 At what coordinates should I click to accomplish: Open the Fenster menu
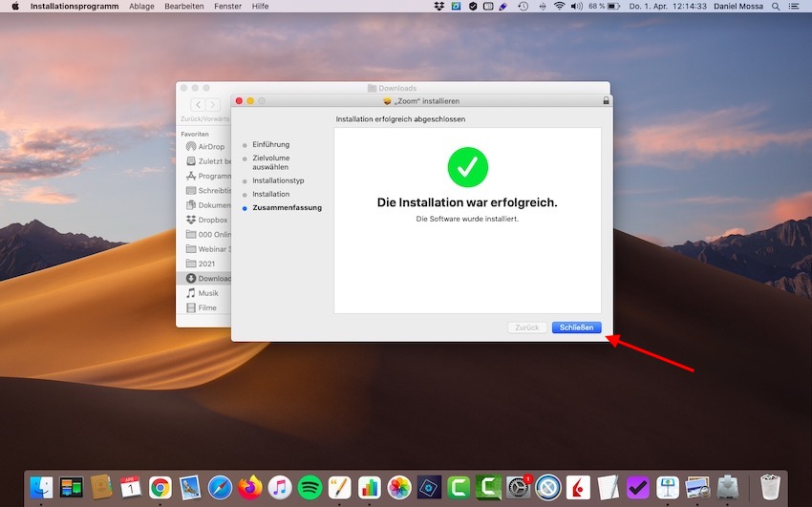(x=227, y=7)
